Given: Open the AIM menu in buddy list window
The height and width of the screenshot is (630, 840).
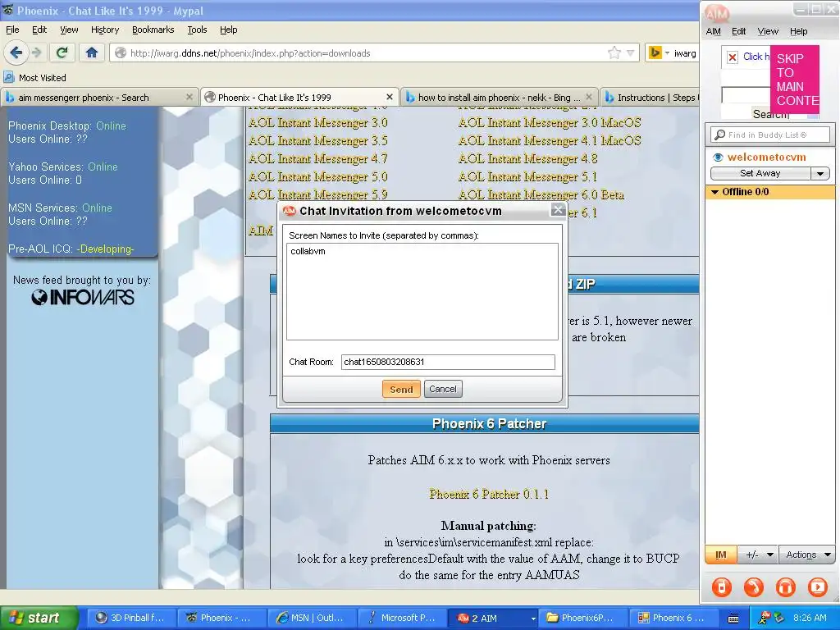Looking at the screenshot, I should 713,32.
